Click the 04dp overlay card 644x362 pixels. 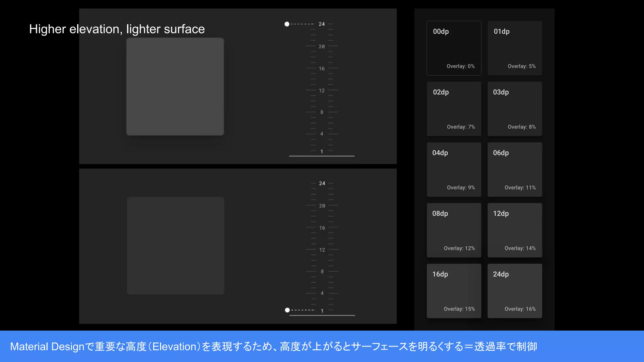[x=454, y=169]
